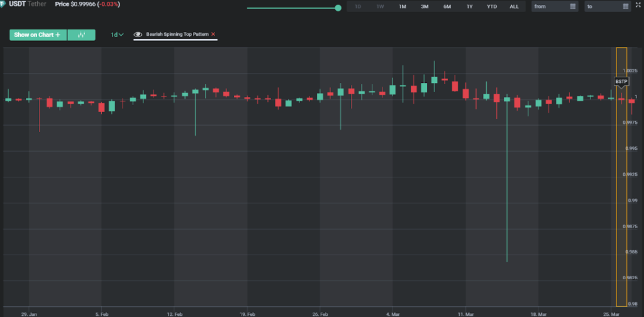Click the Tether coin name text
This screenshot has width=644, height=317.
(37, 4)
